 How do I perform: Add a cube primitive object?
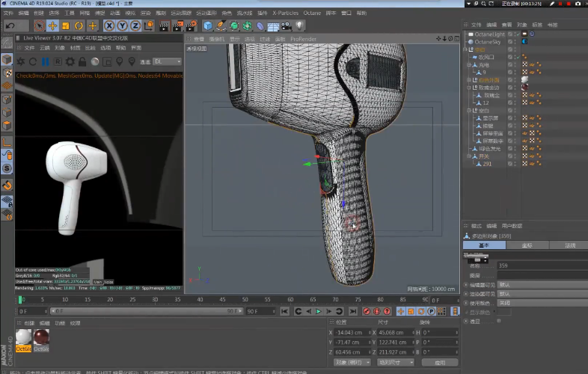[x=208, y=25]
